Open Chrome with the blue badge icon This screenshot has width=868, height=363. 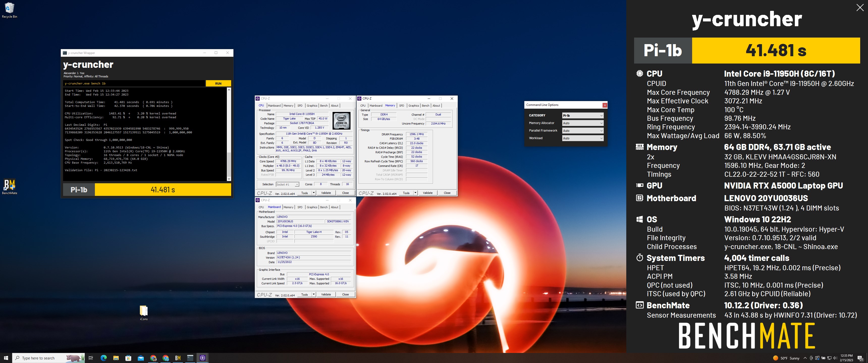166,358
